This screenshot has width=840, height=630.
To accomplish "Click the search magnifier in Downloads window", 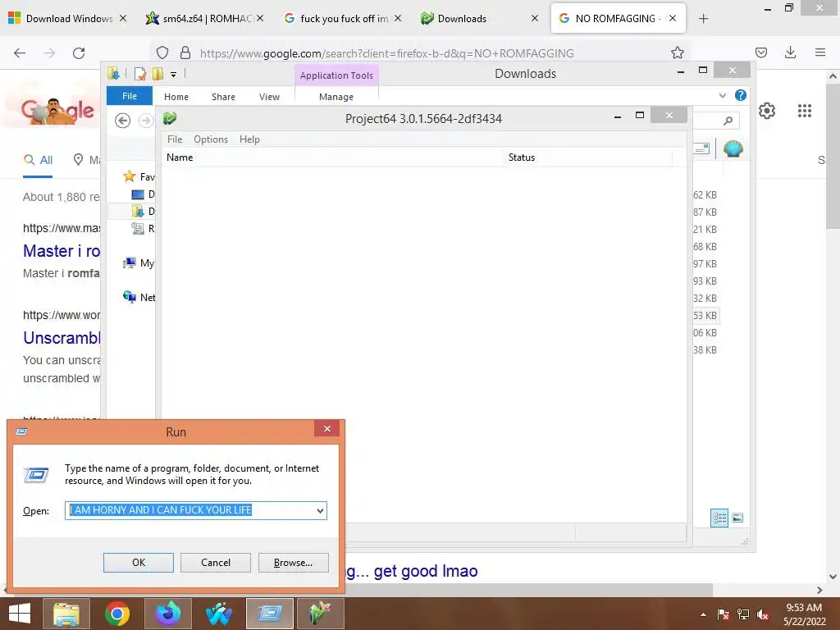I will click(x=728, y=121).
